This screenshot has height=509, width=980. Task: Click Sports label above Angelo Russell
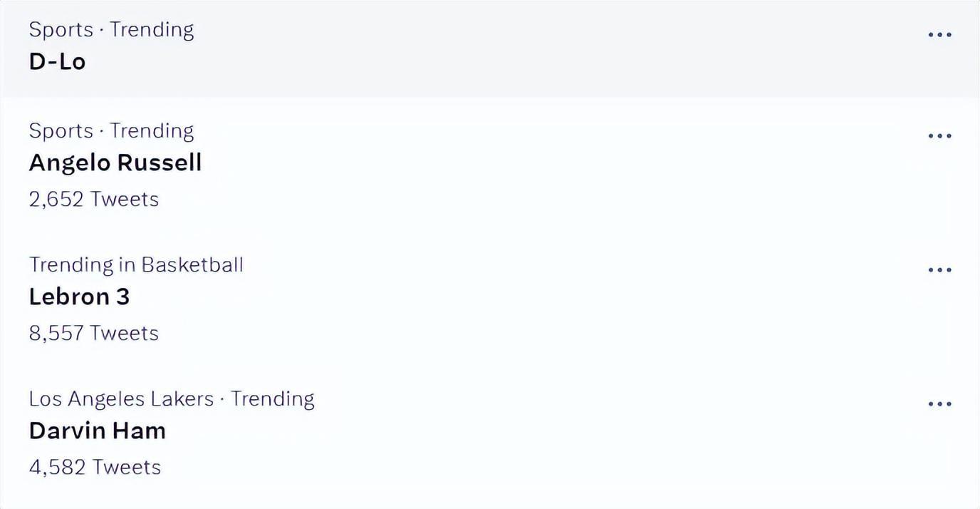coord(61,130)
